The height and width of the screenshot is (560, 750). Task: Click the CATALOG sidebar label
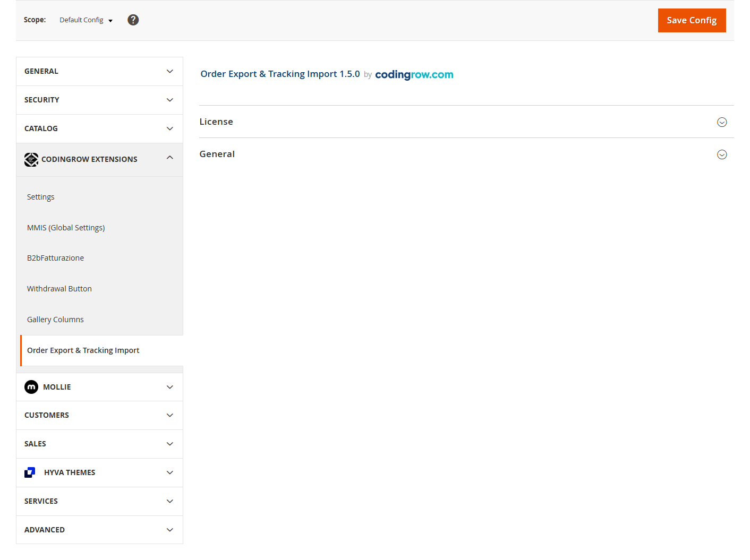[x=41, y=128]
